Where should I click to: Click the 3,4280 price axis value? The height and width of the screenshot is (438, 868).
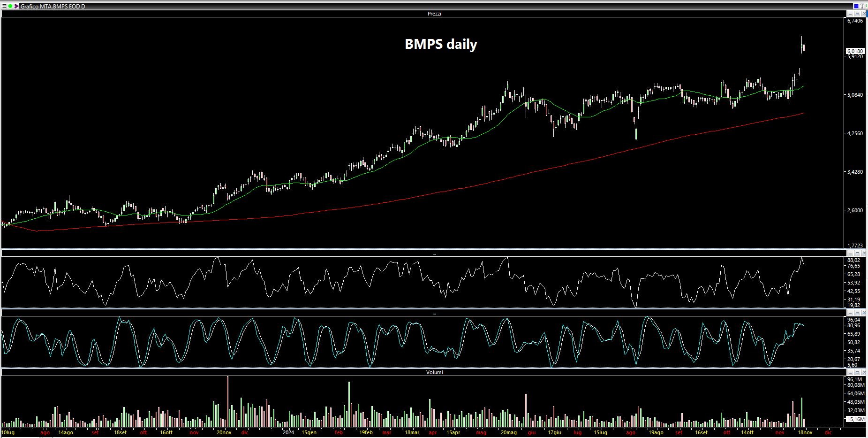click(x=855, y=172)
